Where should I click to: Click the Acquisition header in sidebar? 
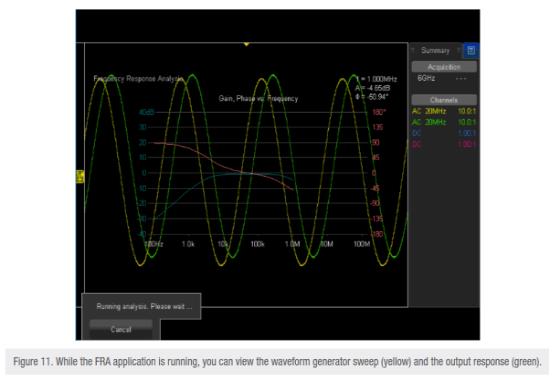(x=444, y=67)
